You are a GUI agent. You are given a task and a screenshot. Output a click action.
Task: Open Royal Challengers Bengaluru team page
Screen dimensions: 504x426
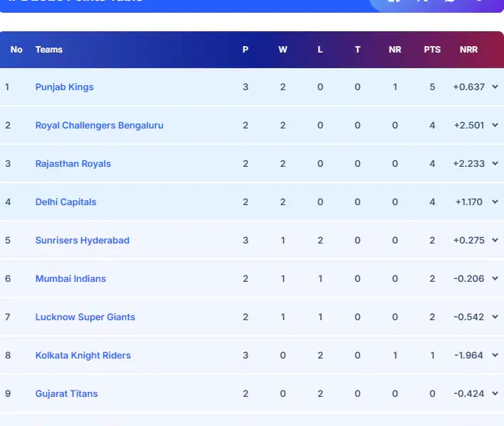point(99,126)
